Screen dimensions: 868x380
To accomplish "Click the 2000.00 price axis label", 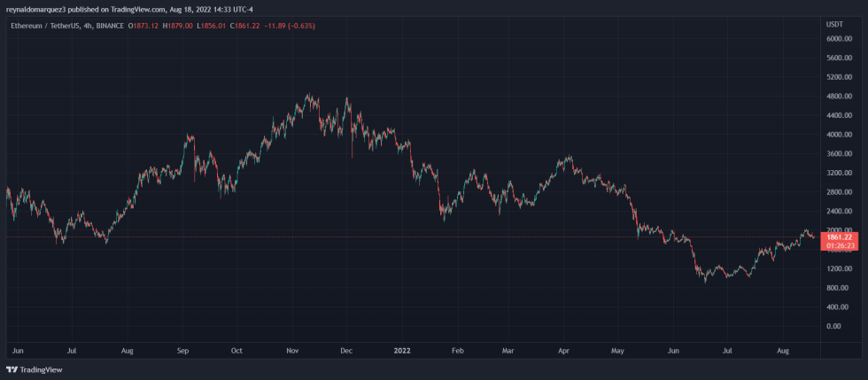I will [840, 230].
